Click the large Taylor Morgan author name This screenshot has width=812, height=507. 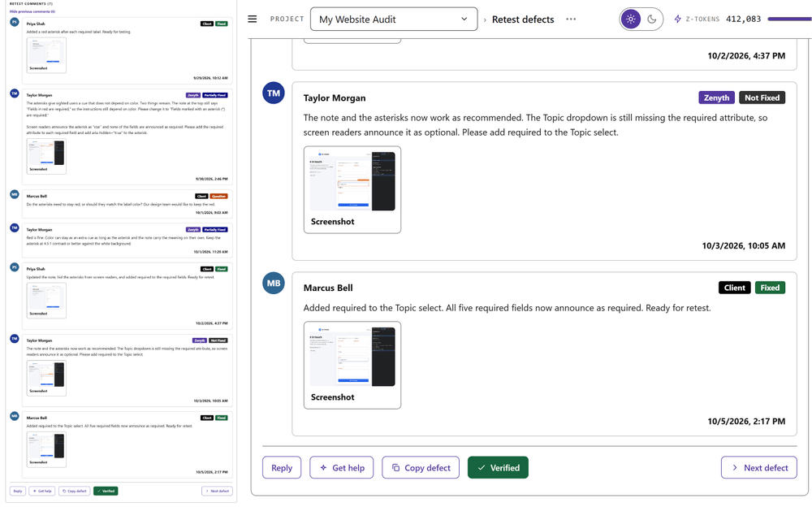[x=335, y=98]
